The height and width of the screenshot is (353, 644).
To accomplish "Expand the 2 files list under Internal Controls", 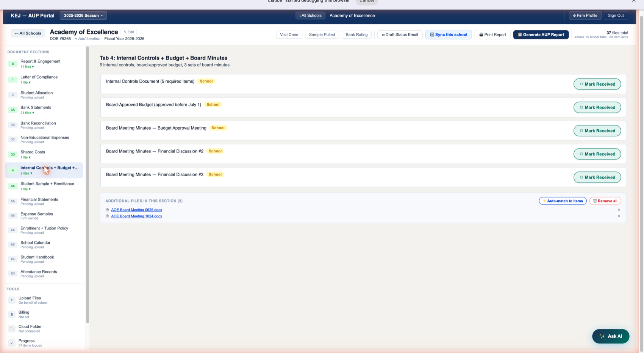I will click(27, 173).
